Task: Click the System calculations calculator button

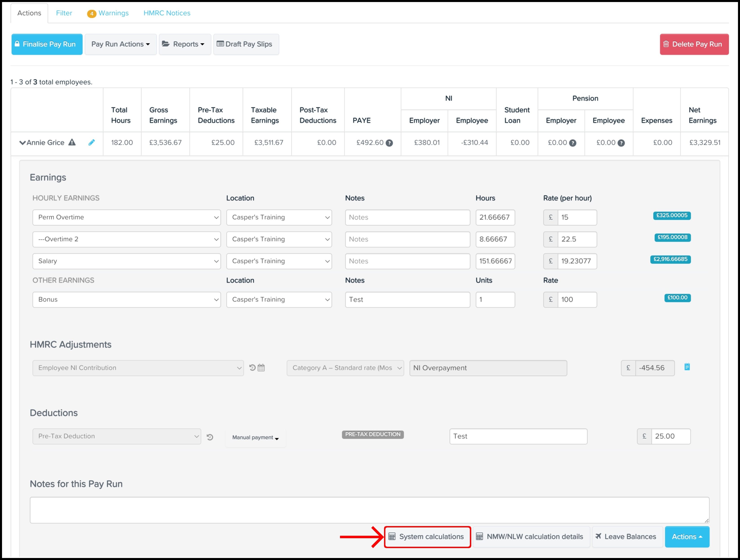Action: click(428, 537)
